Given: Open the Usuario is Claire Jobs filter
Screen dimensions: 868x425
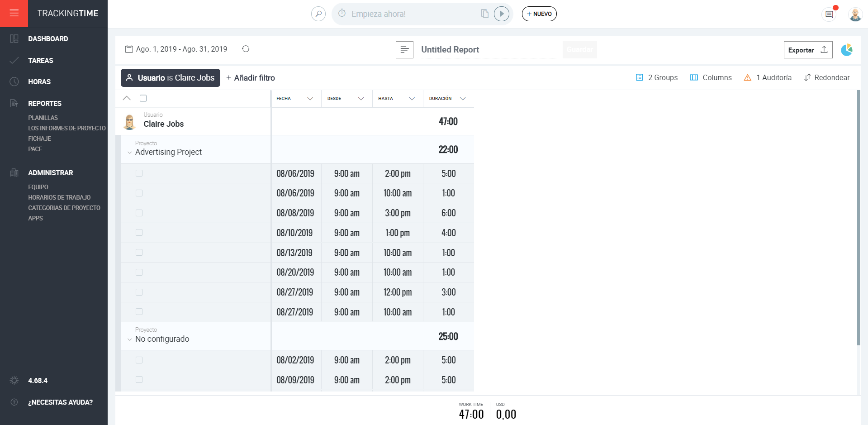Looking at the screenshot, I should [x=171, y=78].
